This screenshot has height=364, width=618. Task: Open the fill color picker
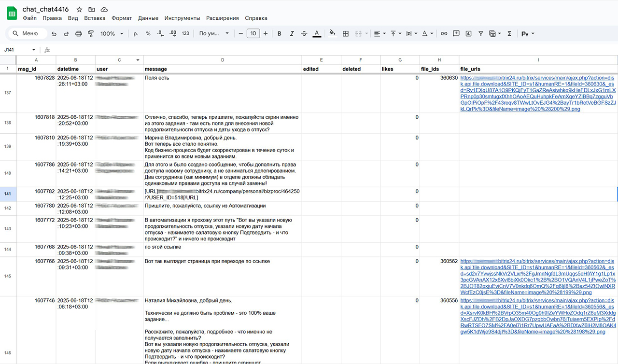click(332, 34)
